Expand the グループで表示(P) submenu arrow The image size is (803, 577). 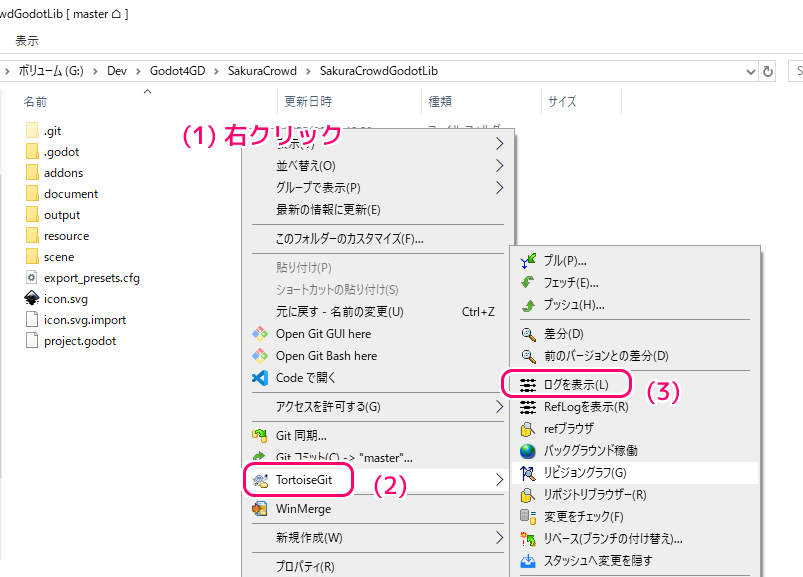[500, 188]
